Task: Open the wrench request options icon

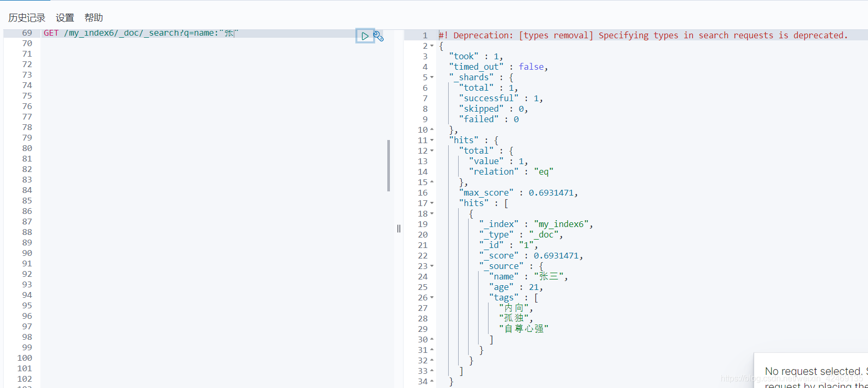Action: pos(378,36)
